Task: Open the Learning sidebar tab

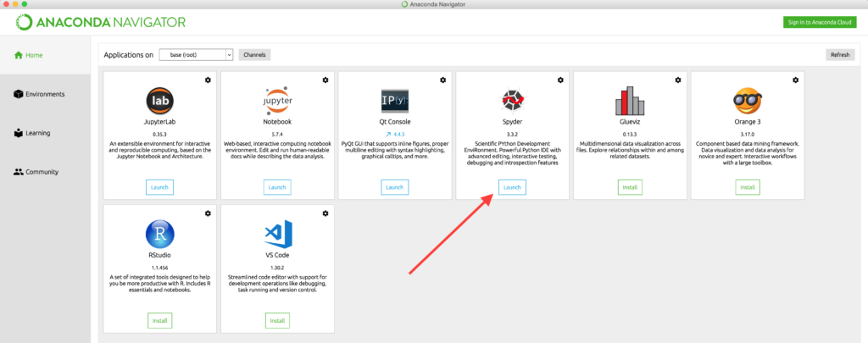Action: (32, 133)
